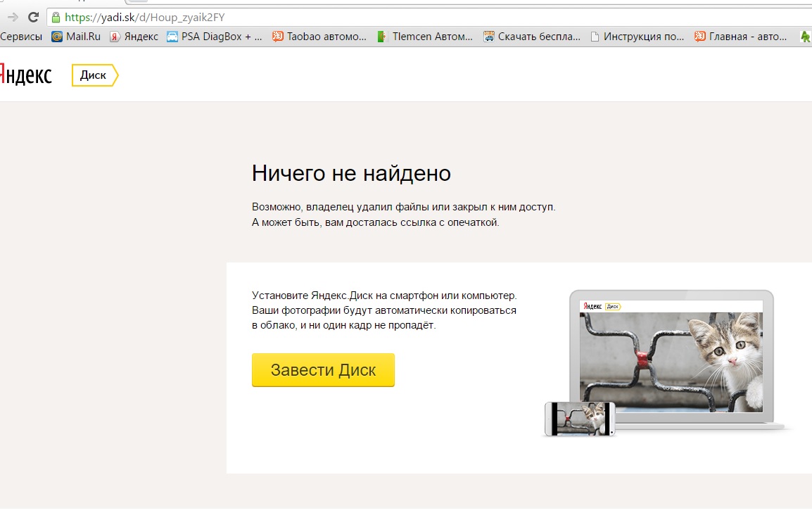Click the Инструкция page favicon
The image size is (812, 520).
click(595, 37)
